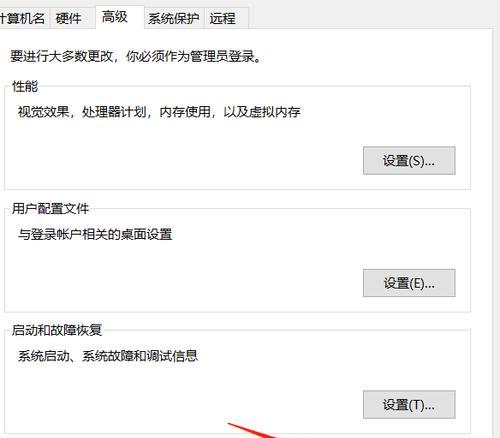Click the administrator login notice text

pyautogui.click(x=135, y=56)
